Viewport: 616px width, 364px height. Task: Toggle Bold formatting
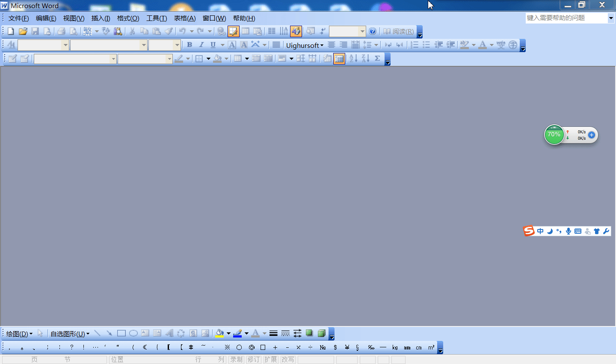[190, 45]
